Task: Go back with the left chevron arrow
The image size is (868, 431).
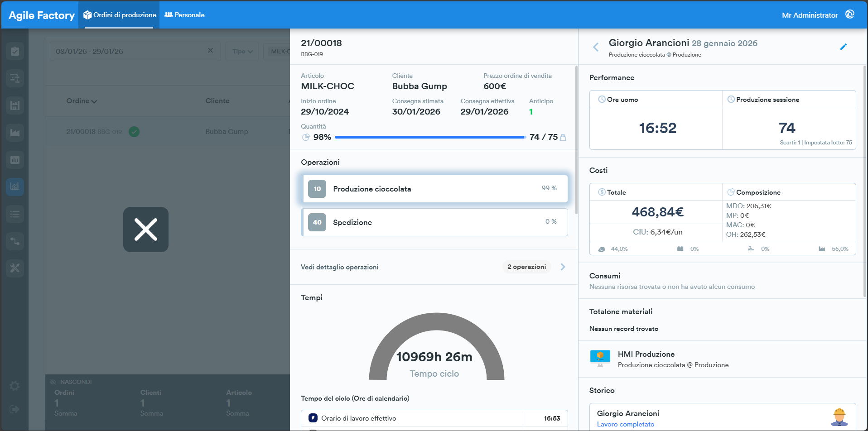Action: click(x=596, y=47)
